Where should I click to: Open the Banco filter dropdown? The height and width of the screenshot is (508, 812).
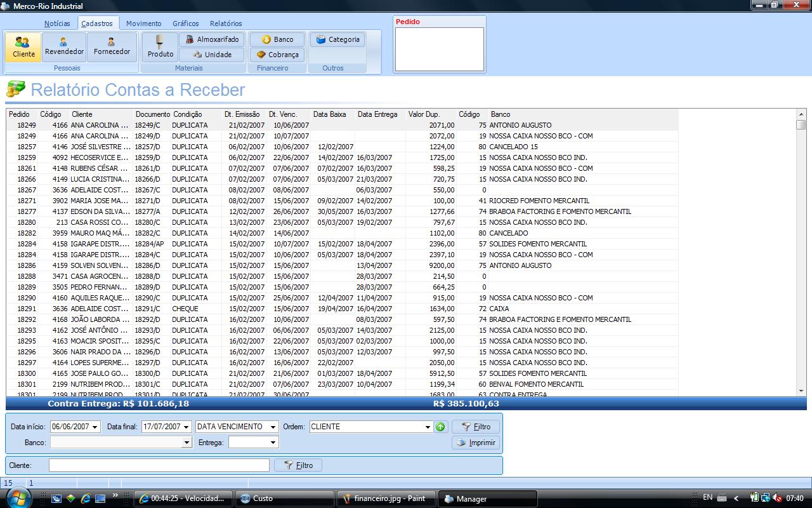point(187,442)
